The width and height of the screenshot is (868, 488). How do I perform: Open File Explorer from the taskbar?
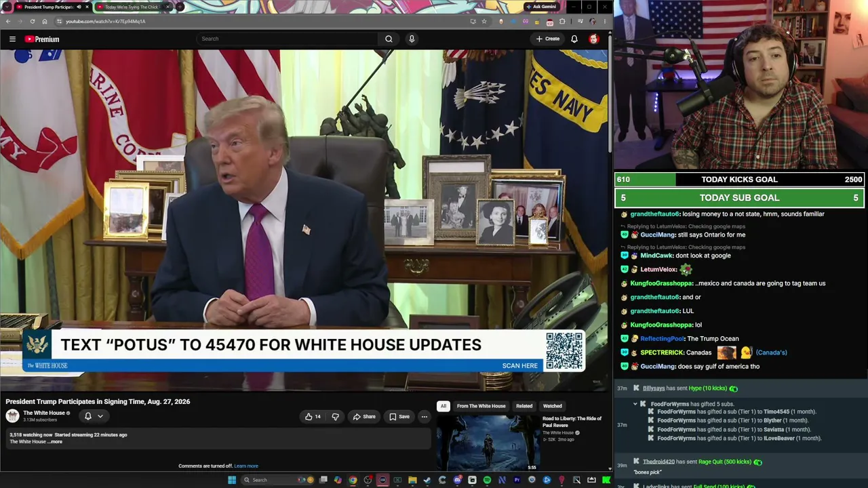pyautogui.click(x=412, y=480)
